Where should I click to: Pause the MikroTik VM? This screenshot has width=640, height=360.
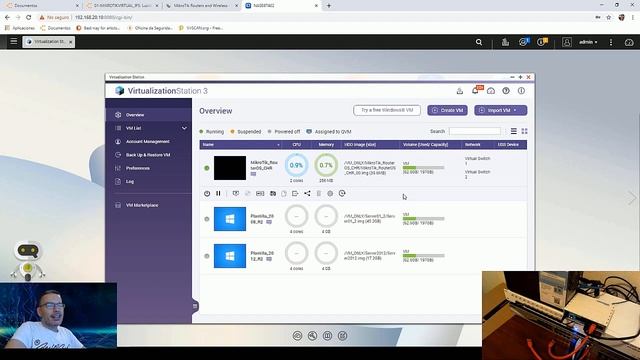click(x=218, y=193)
